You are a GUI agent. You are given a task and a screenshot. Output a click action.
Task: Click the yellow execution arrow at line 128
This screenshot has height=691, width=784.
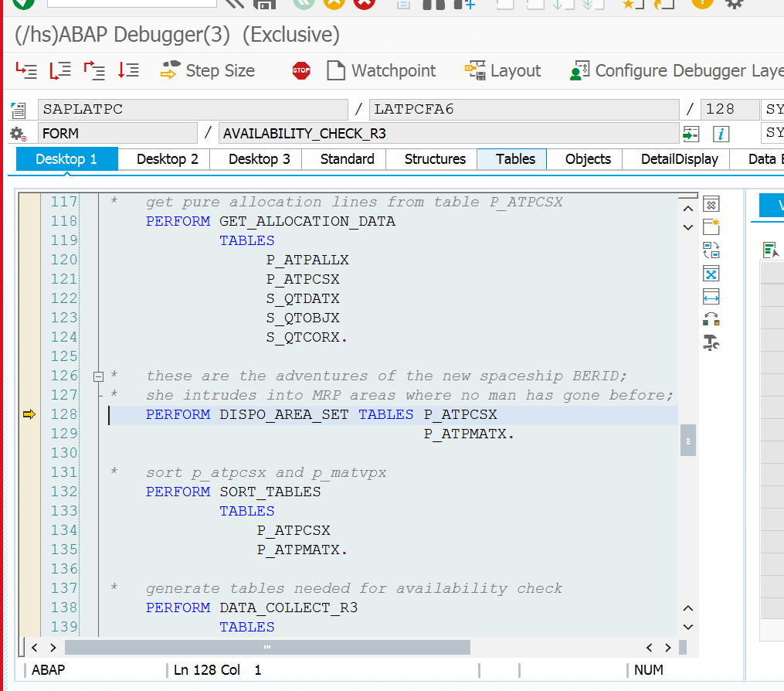point(29,414)
